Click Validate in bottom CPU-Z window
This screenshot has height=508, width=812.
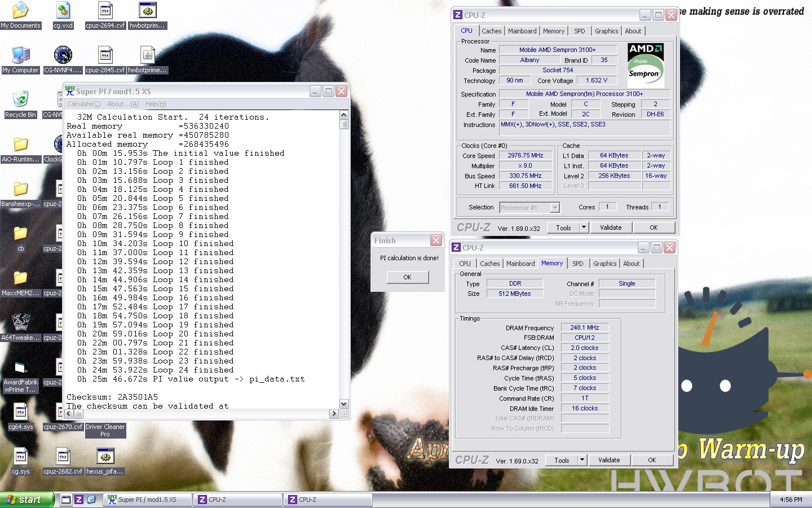pyautogui.click(x=609, y=460)
